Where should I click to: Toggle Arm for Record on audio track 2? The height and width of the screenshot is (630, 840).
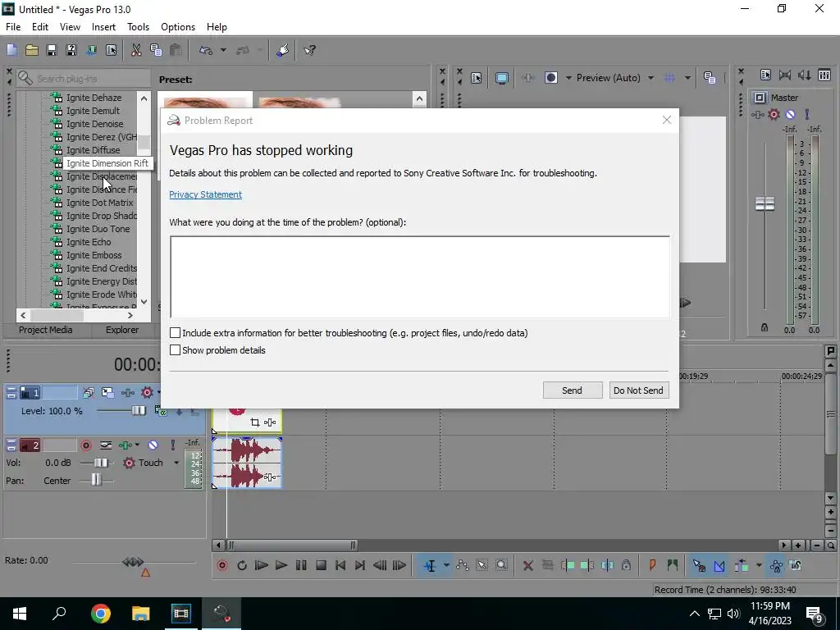85,445
